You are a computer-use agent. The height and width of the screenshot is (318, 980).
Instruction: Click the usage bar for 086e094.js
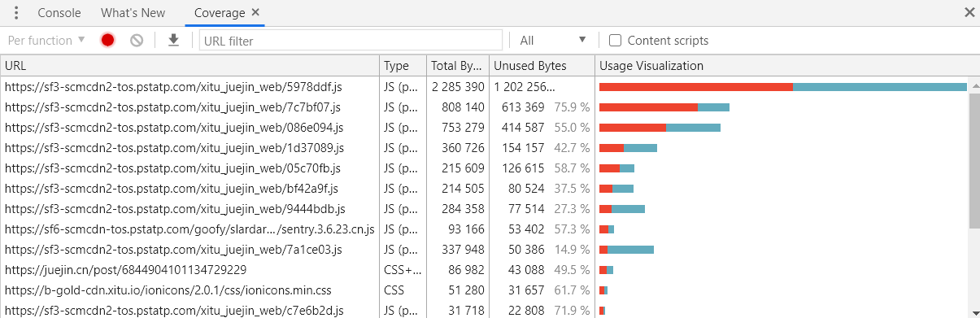click(x=660, y=127)
